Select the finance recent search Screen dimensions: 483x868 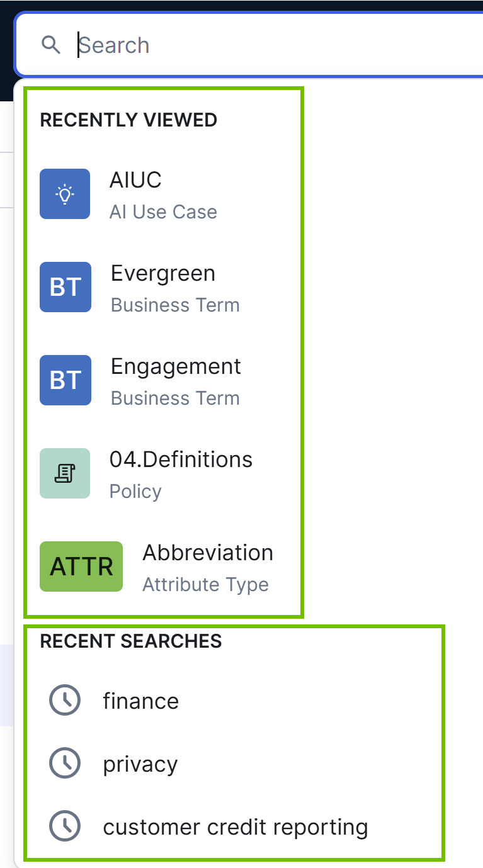(141, 700)
